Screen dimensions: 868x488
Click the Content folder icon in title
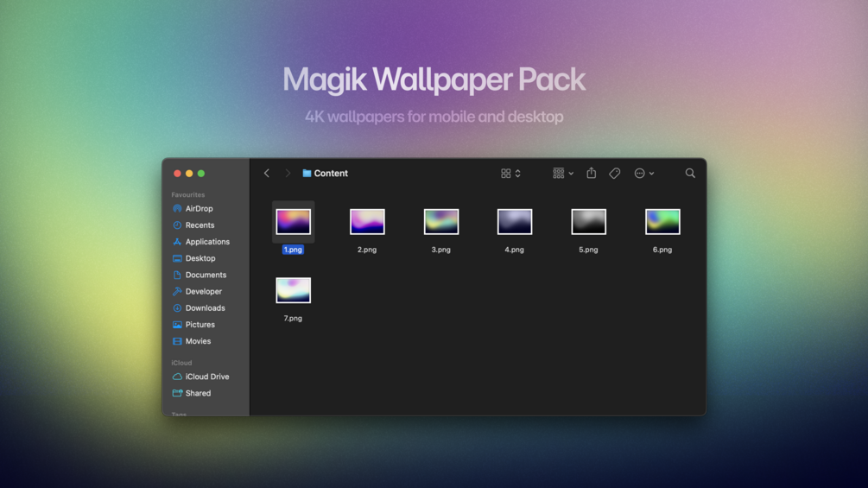pos(307,174)
